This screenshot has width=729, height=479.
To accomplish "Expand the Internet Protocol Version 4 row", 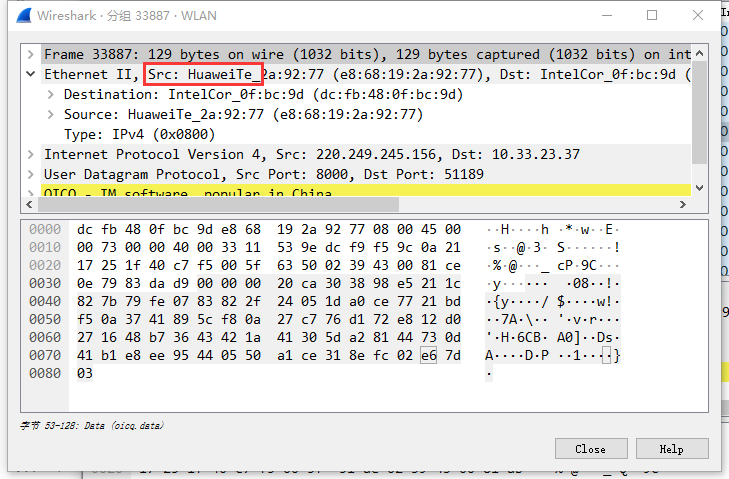I will click(31, 154).
